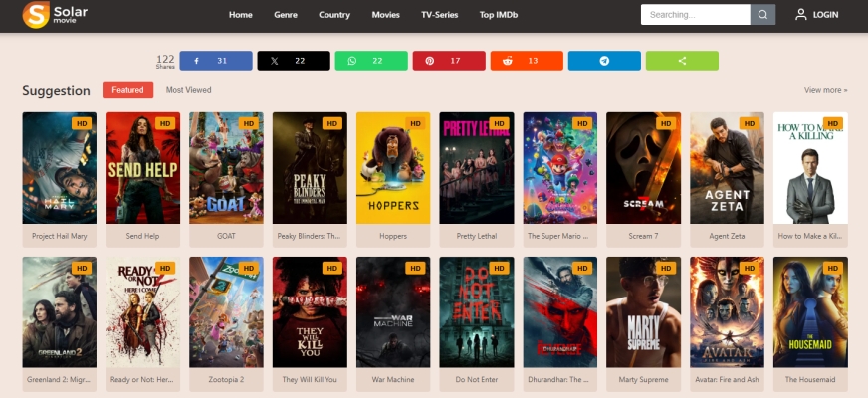This screenshot has height=398, width=868.
Task: Open the Movies navigation item
Action: coord(385,15)
